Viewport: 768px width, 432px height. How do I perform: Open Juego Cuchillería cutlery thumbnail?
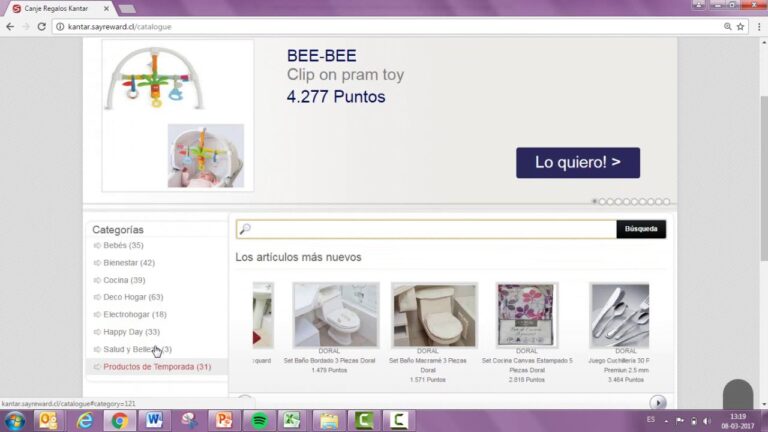coord(620,315)
